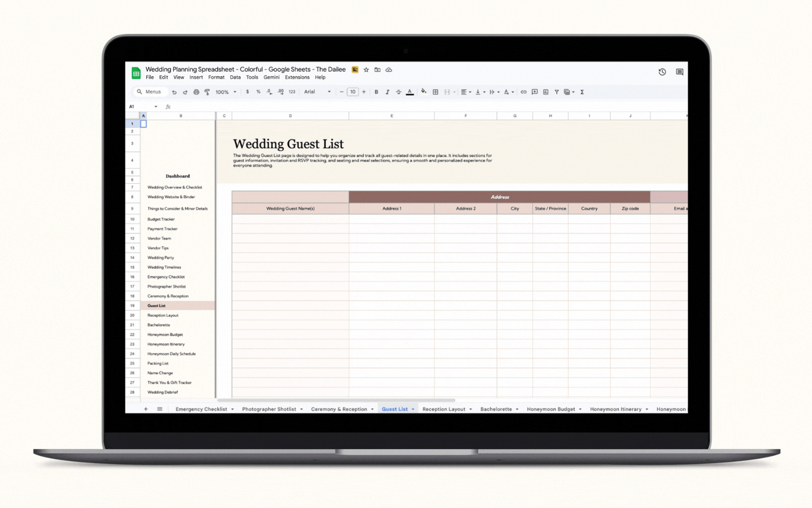This screenshot has width=812, height=508.
Task: Click the paint format roller icon
Action: pos(207,92)
